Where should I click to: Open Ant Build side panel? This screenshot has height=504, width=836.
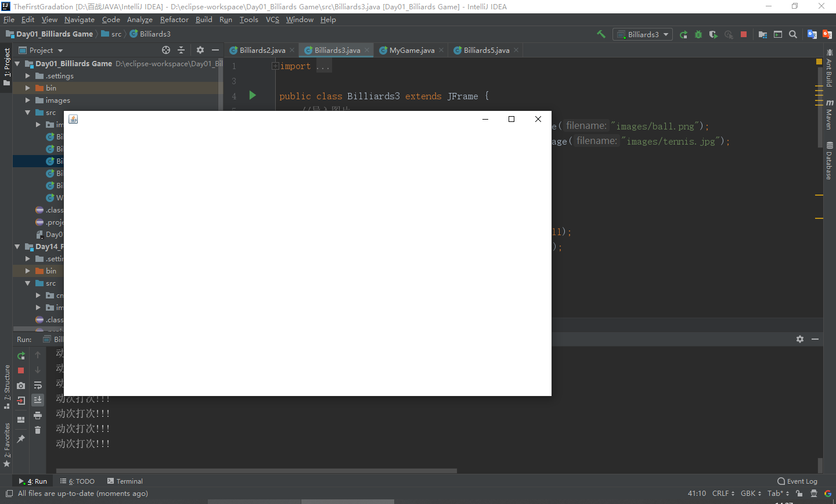830,69
